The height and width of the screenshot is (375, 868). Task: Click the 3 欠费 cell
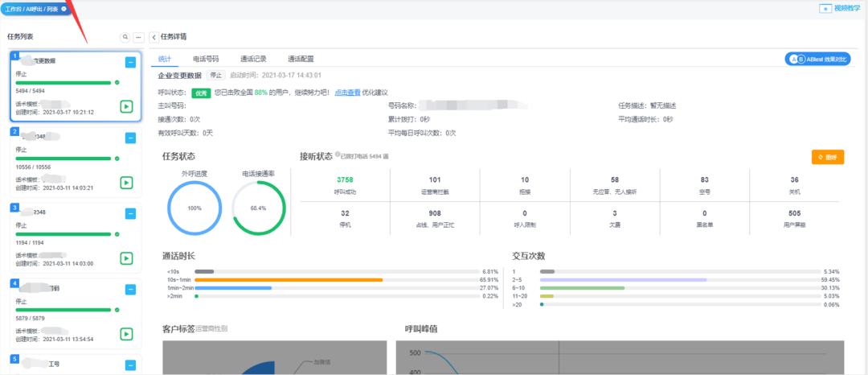click(615, 218)
